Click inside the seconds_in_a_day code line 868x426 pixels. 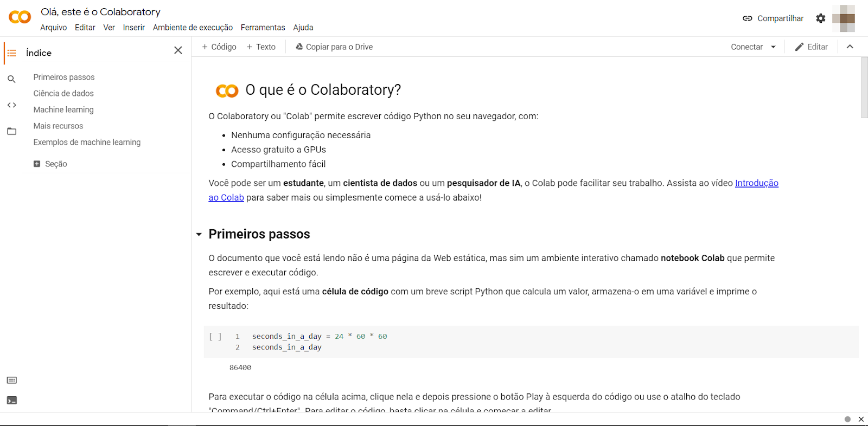320,337
